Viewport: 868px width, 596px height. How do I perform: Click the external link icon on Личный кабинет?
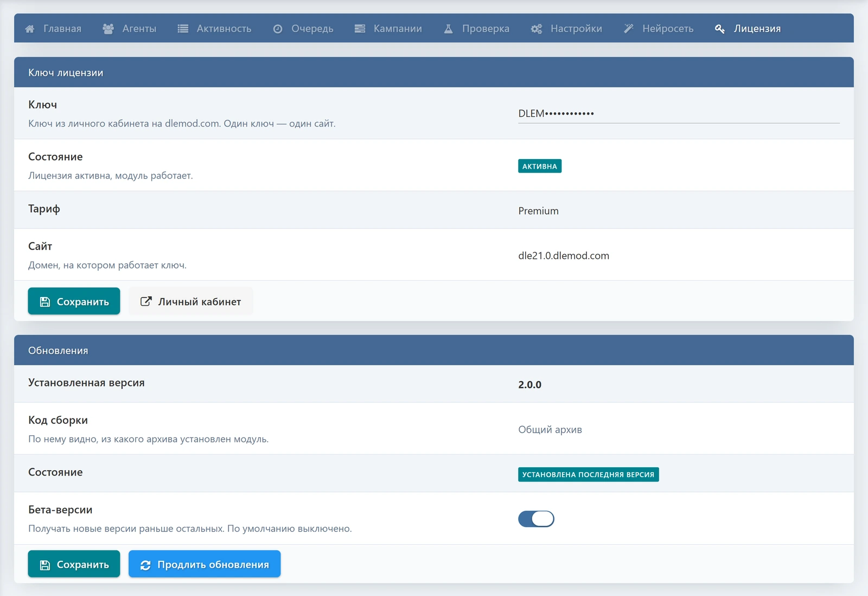(146, 301)
